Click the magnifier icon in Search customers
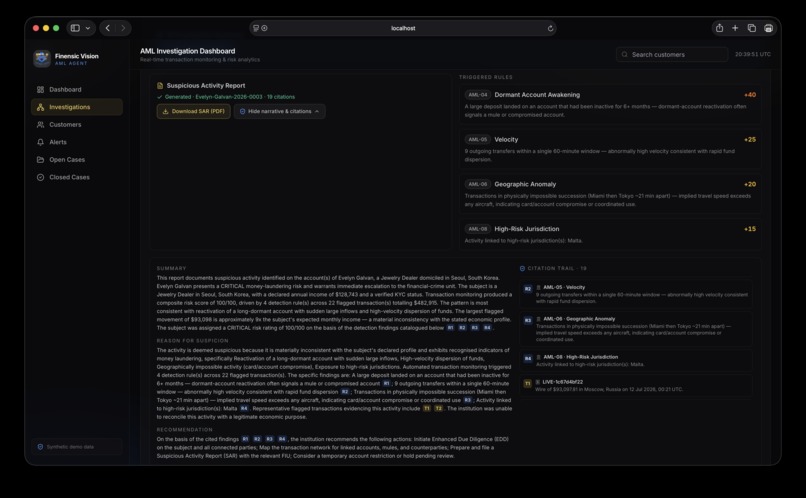This screenshot has width=806, height=498. [x=625, y=54]
